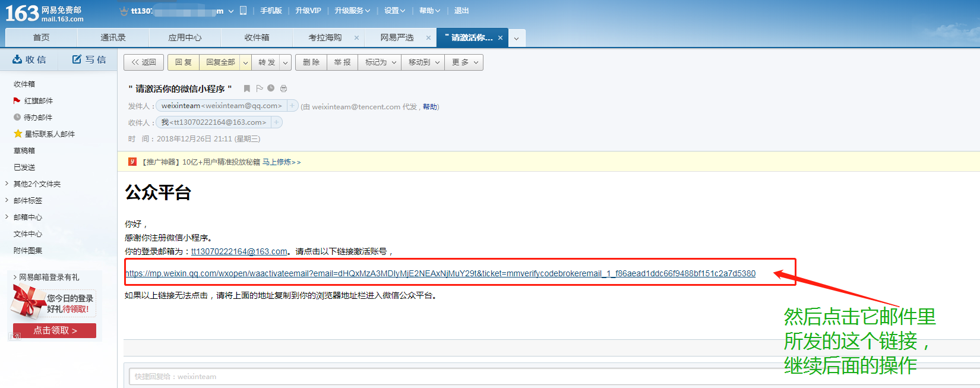Click the 回复 reply button
980x388 pixels.
(184, 62)
